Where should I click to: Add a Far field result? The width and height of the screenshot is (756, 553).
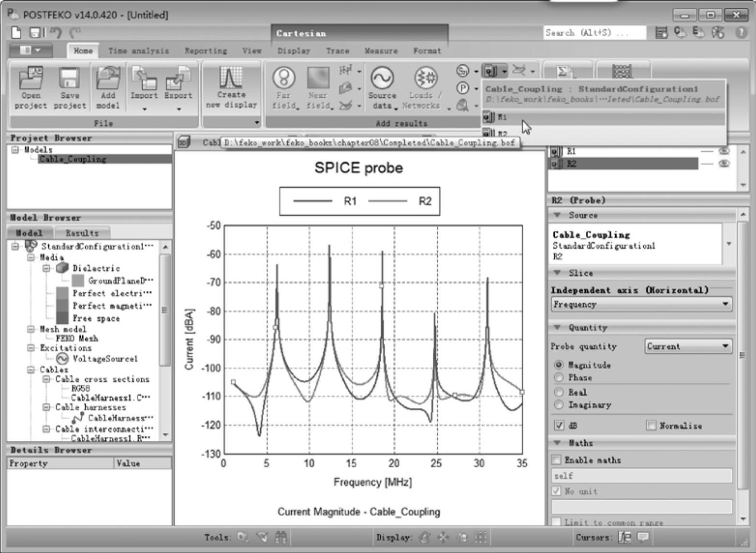pos(283,88)
